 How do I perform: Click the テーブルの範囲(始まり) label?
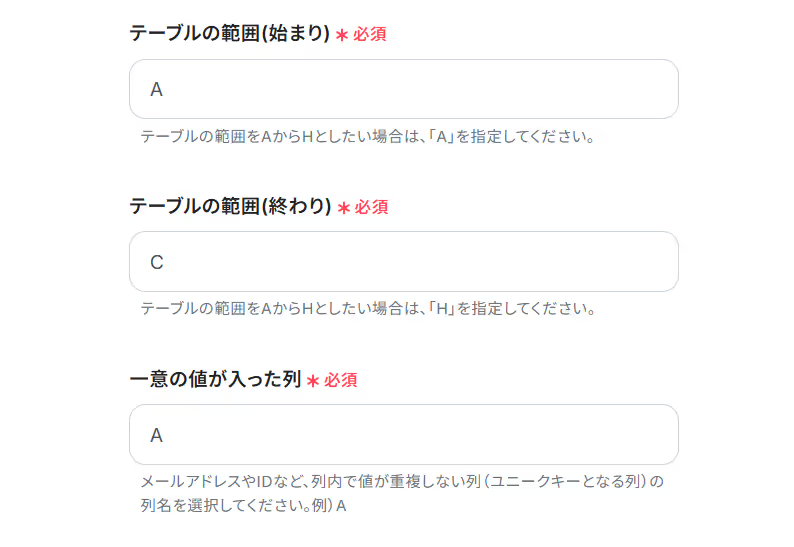click(x=229, y=33)
